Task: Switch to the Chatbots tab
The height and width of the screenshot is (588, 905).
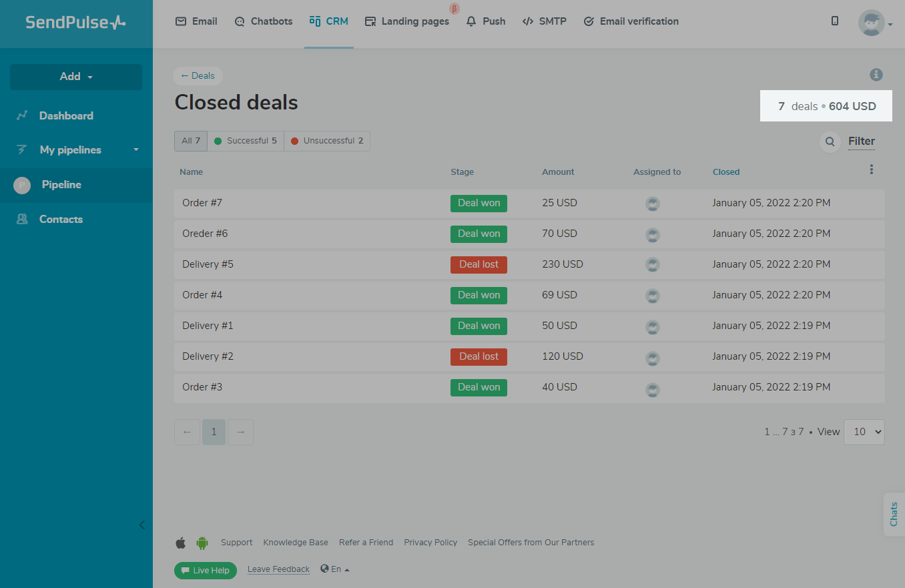Action: point(264,21)
